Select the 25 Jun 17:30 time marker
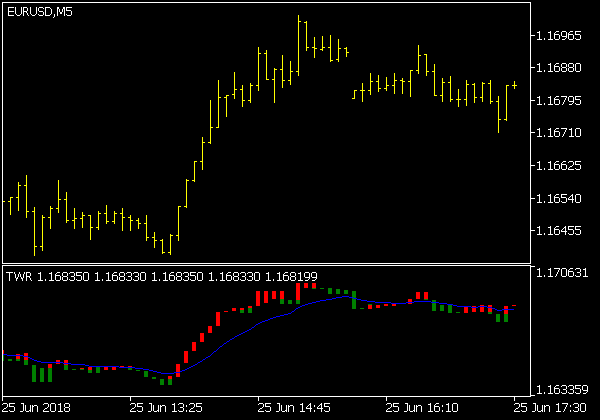Image resolution: width=600 pixels, height=420 pixels. 552,408
